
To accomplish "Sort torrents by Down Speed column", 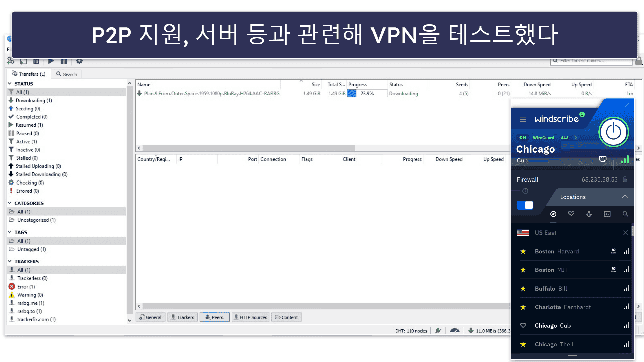I will (x=537, y=85).
